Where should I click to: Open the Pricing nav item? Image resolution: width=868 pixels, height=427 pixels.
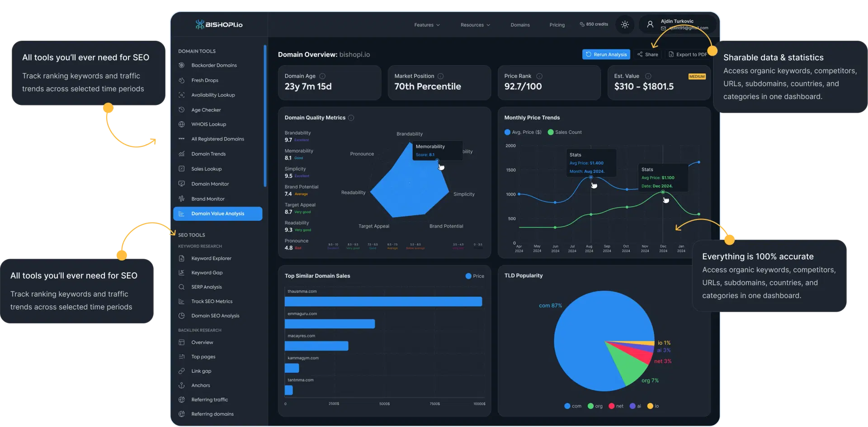coord(557,25)
